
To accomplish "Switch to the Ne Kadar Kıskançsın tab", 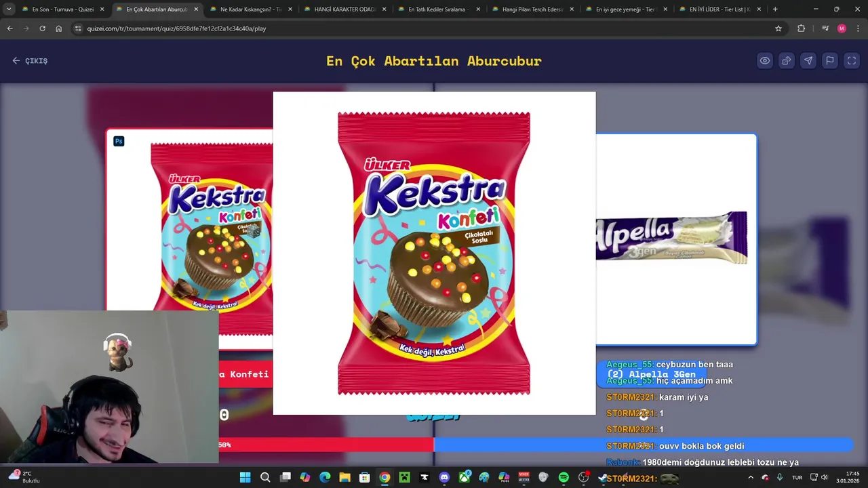I will click(x=250, y=9).
